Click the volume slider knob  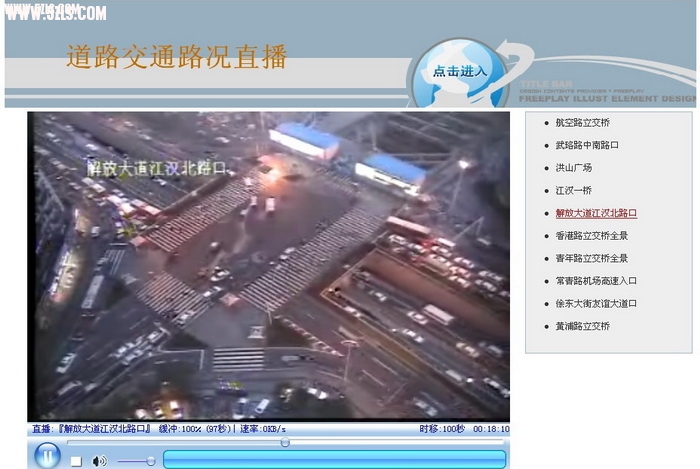[151, 461]
